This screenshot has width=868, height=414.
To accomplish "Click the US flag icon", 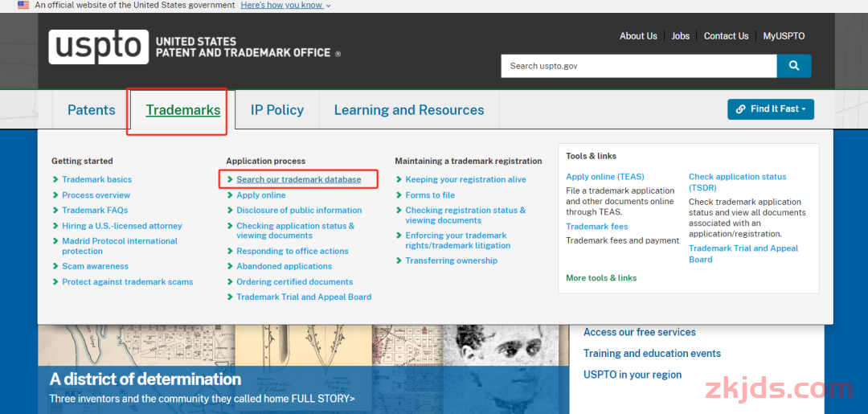I will [23, 5].
